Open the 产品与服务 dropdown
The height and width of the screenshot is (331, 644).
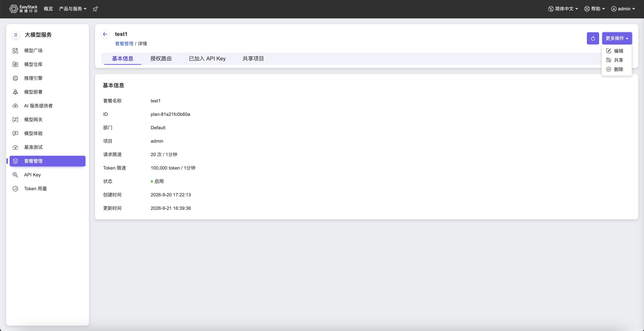[73, 9]
